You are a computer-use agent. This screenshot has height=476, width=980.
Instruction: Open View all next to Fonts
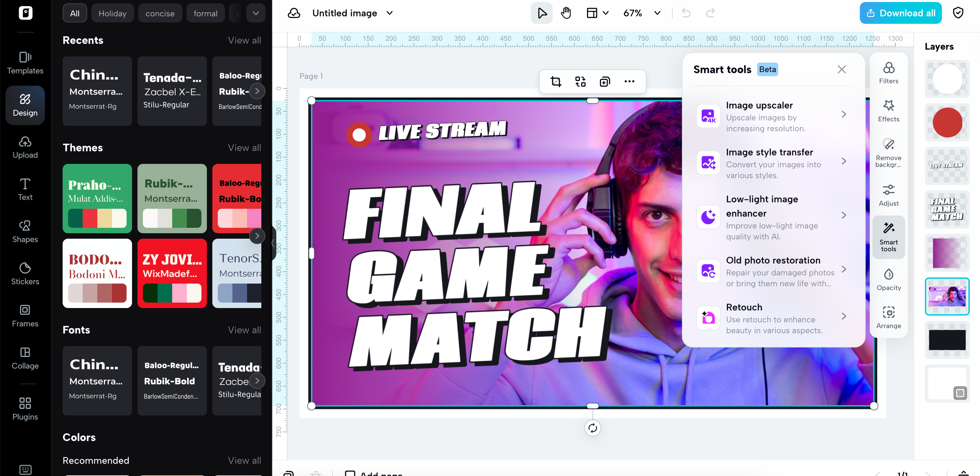click(244, 330)
